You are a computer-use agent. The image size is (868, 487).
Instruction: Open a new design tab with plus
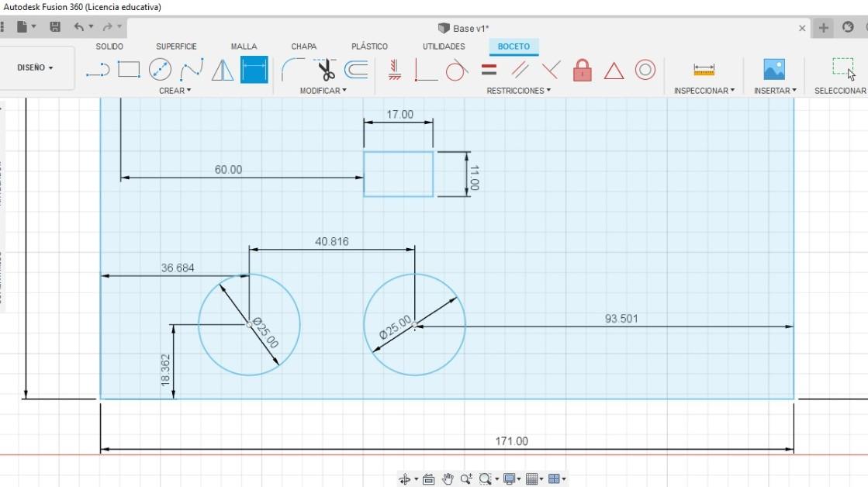point(824,28)
